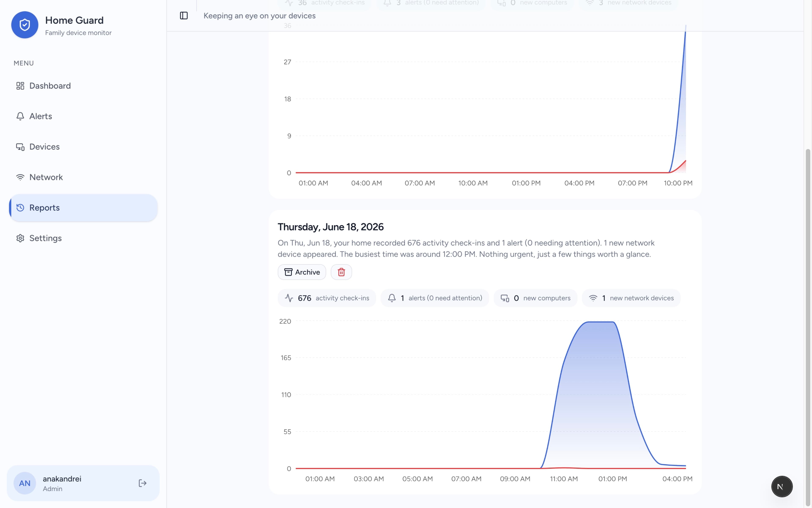The height and width of the screenshot is (508, 812).
Task: Click the 220 y-axis value
Action: 285,322
